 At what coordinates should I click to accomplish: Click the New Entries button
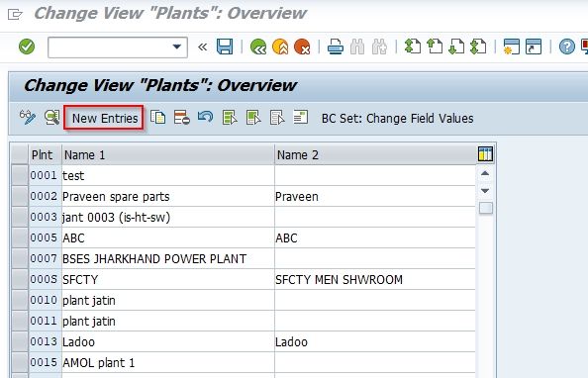(105, 118)
